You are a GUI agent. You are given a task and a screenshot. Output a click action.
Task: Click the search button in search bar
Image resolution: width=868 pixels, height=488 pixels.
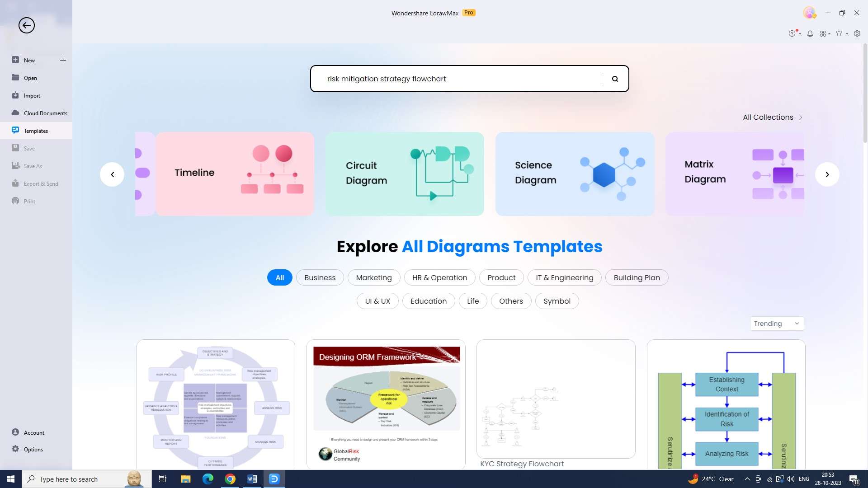pyautogui.click(x=616, y=79)
